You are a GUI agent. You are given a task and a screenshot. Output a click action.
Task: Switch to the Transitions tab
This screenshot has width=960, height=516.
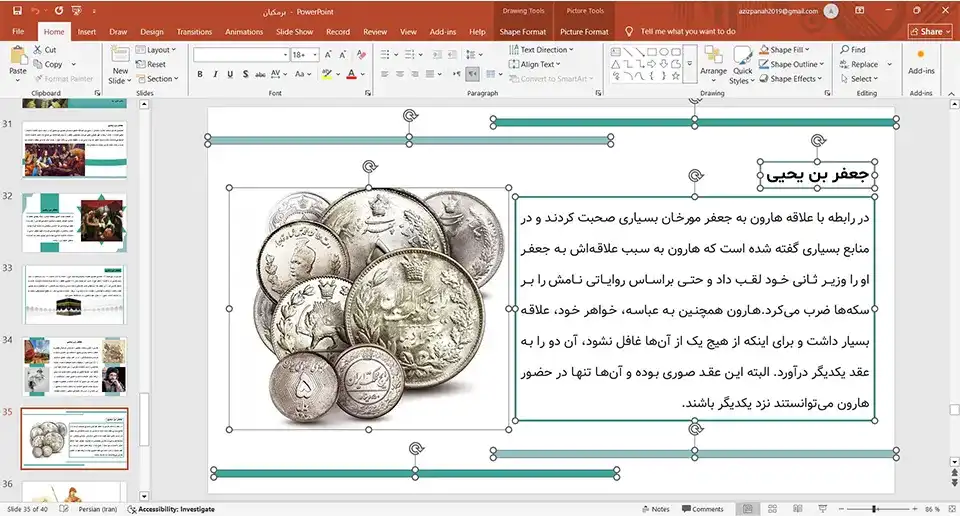(194, 32)
